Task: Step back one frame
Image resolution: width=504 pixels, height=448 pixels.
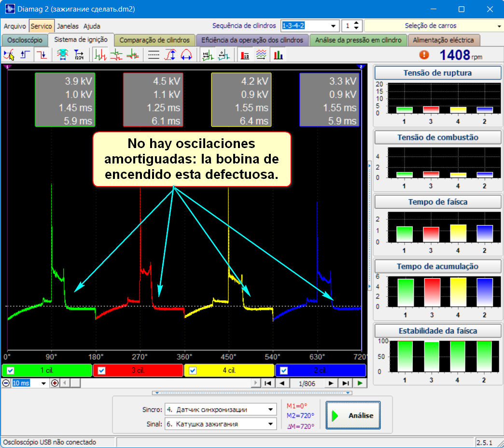Action: 282,383
